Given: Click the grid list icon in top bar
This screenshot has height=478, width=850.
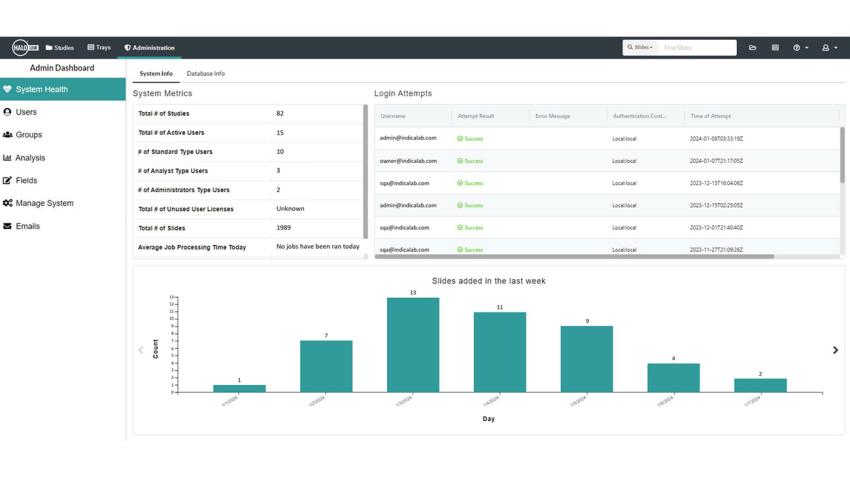Looking at the screenshot, I should pos(775,47).
